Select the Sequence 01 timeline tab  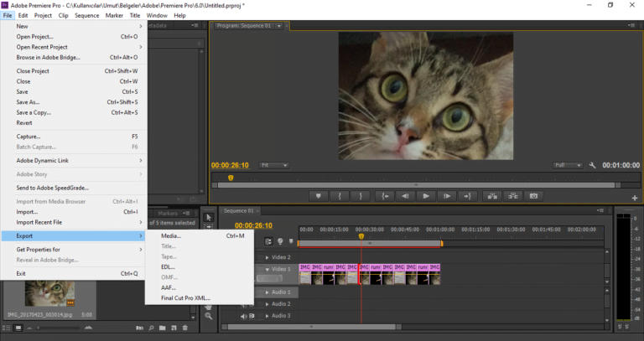pyautogui.click(x=239, y=211)
